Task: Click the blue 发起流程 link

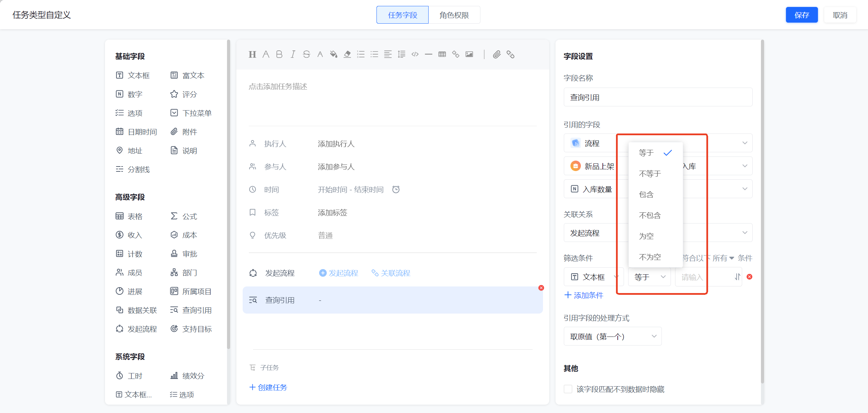Action: [339, 273]
